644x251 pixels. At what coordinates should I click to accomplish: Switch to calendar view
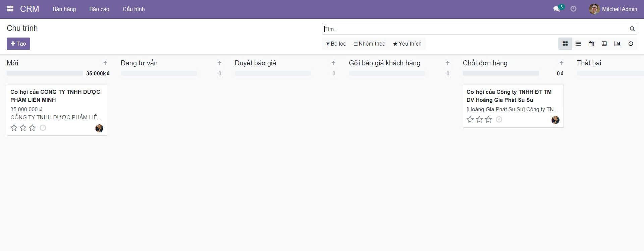point(591,44)
